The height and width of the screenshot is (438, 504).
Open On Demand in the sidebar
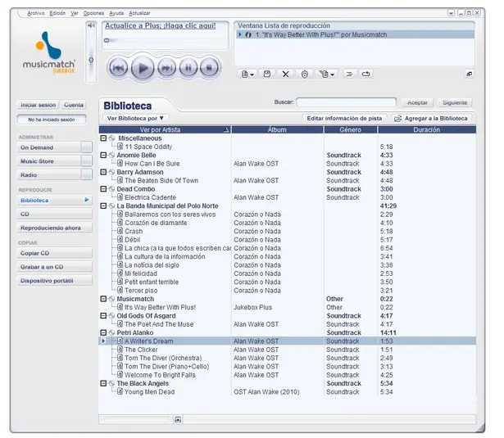pos(48,147)
